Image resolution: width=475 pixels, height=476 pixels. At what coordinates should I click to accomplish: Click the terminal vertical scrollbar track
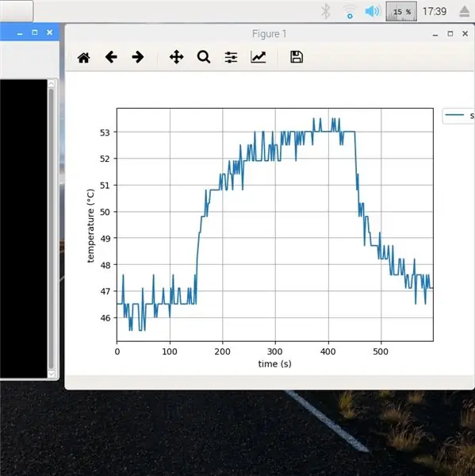(52, 228)
